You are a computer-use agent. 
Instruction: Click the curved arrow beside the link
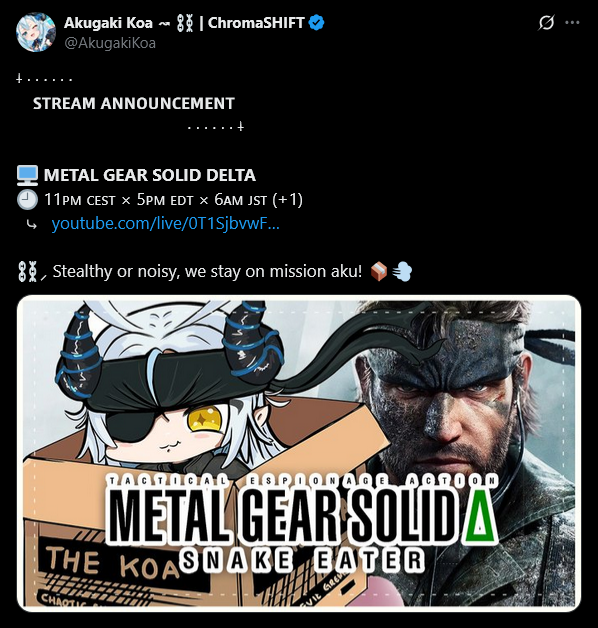pos(31,225)
